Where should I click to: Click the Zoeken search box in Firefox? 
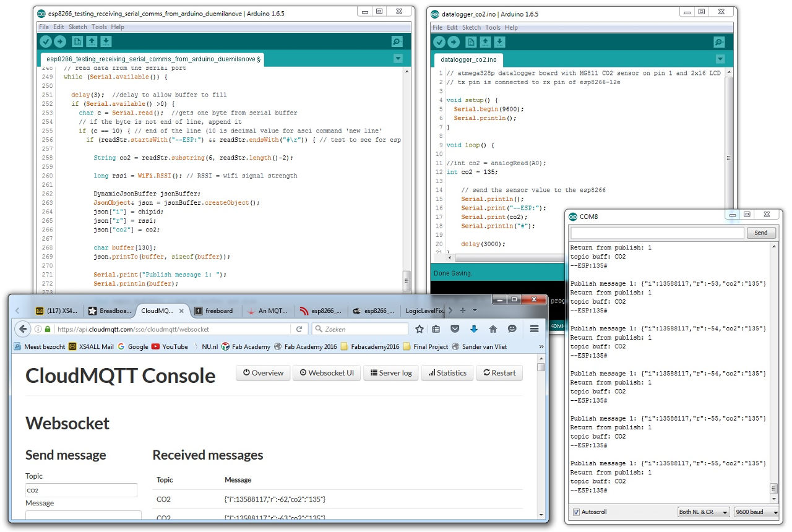point(359,329)
